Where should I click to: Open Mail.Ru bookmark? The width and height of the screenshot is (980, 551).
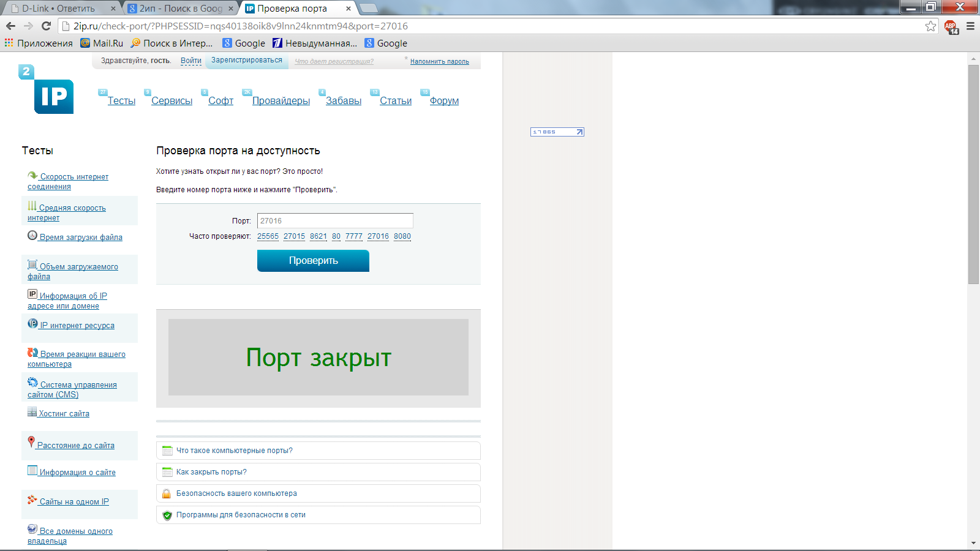point(102,43)
